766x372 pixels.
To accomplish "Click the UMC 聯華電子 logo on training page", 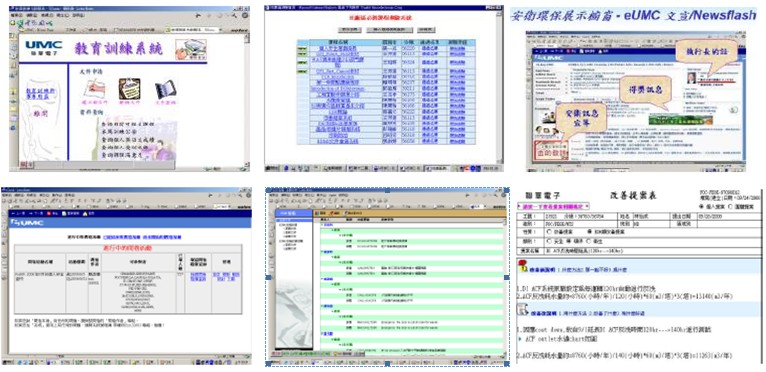I will point(43,48).
